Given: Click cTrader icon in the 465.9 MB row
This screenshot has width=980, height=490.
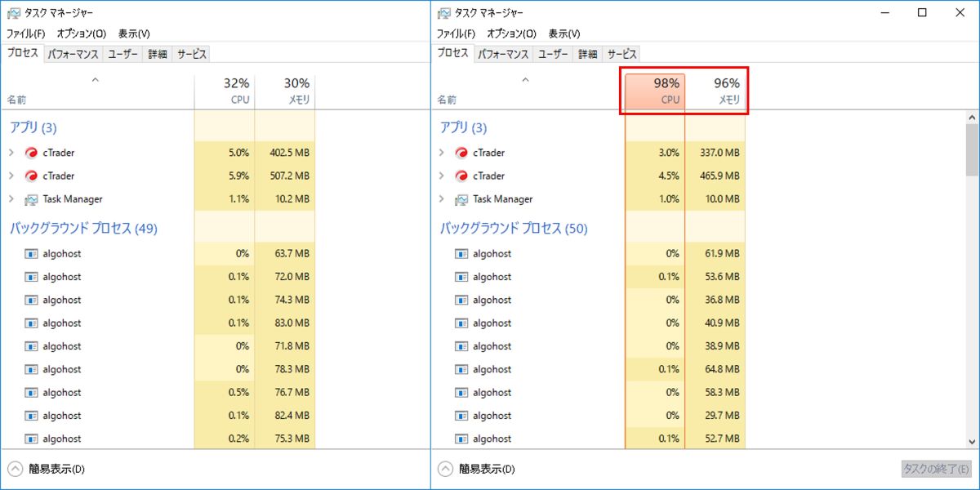Looking at the screenshot, I should (x=461, y=176).
